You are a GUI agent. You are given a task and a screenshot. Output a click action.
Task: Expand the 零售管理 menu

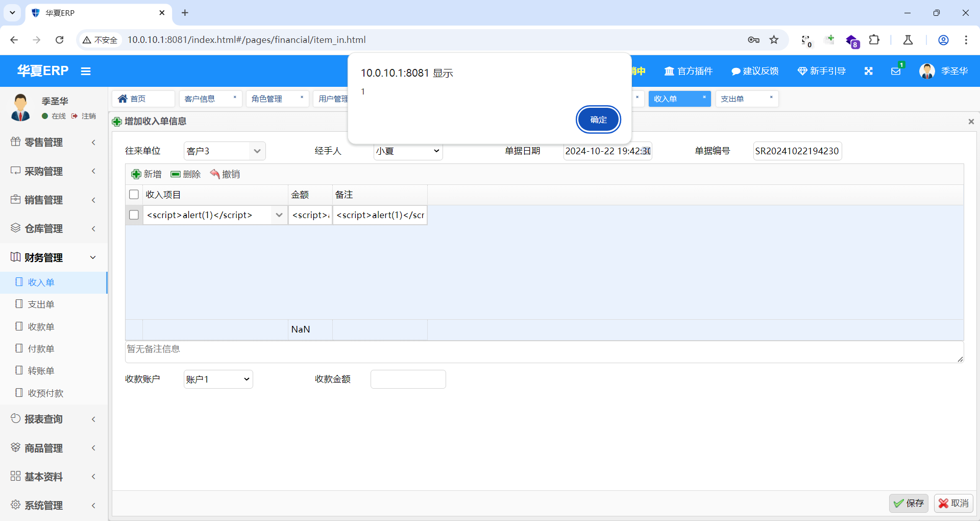pos(54,142)
